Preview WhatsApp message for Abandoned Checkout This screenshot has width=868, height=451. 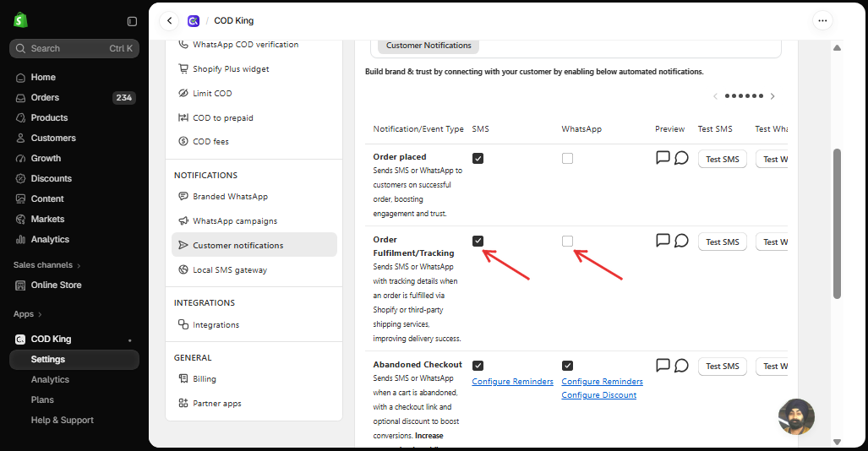[681, 365]
